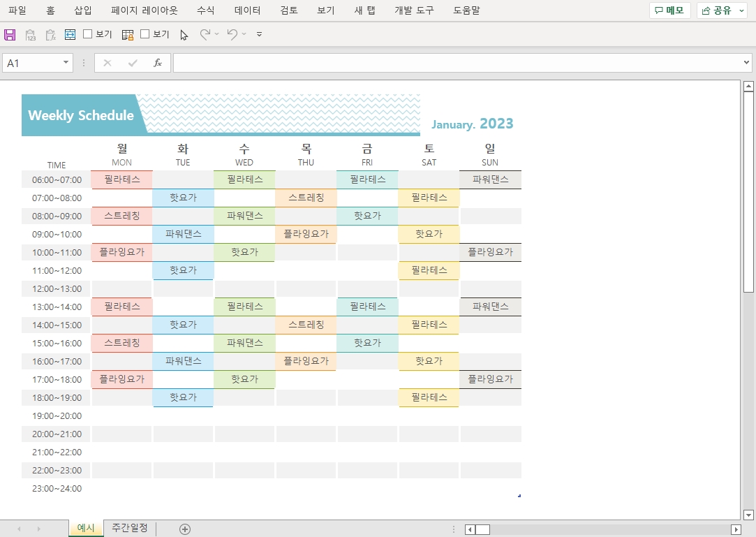Select Monday 15:00~16:00 스트레칭 cell
Image resolution: width=756 pixels, height=537 pixels.
(x=122, y=343)
